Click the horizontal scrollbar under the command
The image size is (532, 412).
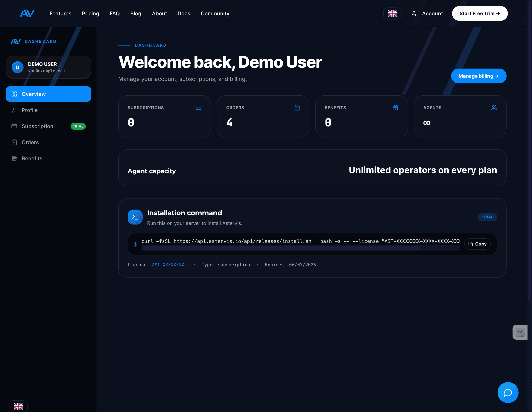(281, 248)
